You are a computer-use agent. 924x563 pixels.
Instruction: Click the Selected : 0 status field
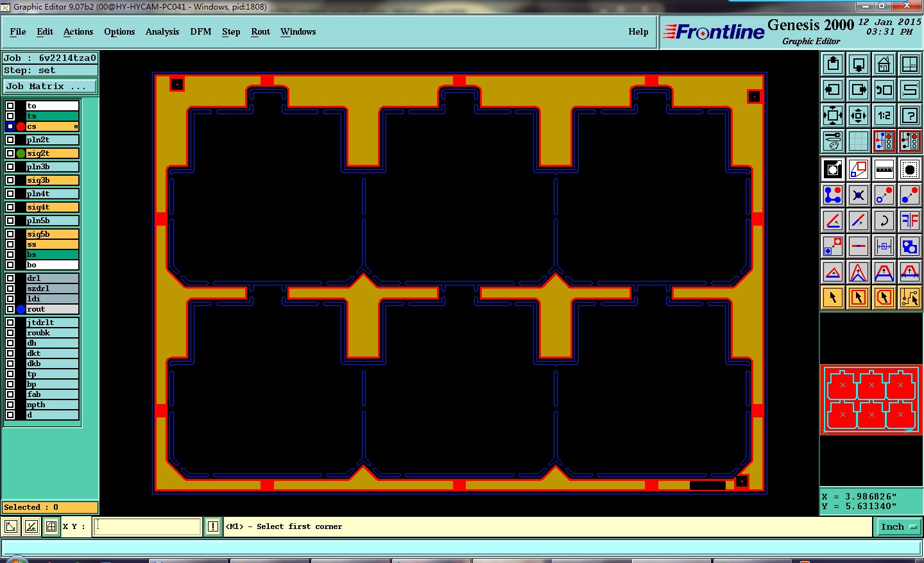50,507
